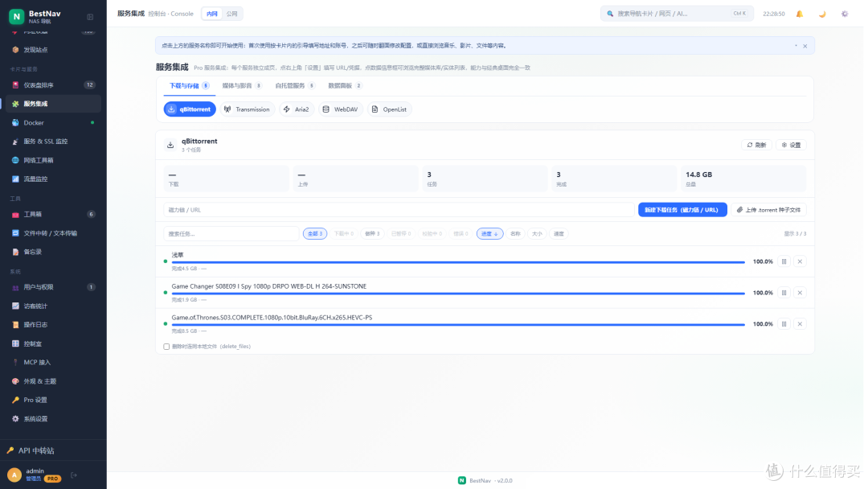Sort tasks by 名称
The image size is (868, 489).
pos(515,234)
